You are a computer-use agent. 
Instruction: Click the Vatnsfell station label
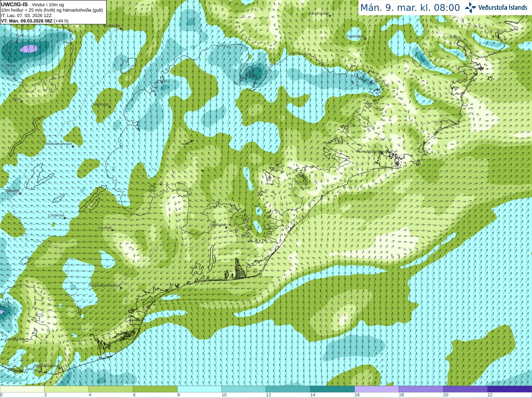click(12, 191)
